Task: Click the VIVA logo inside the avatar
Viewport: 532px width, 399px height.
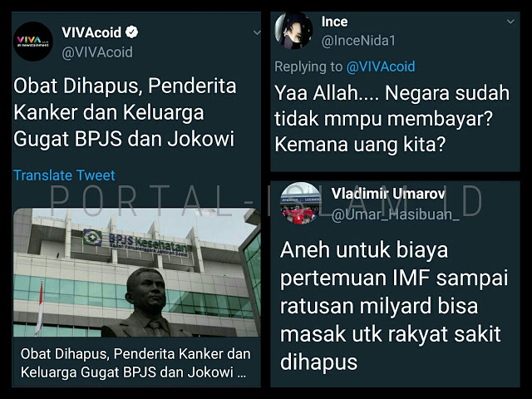Action: pos(33,41)
